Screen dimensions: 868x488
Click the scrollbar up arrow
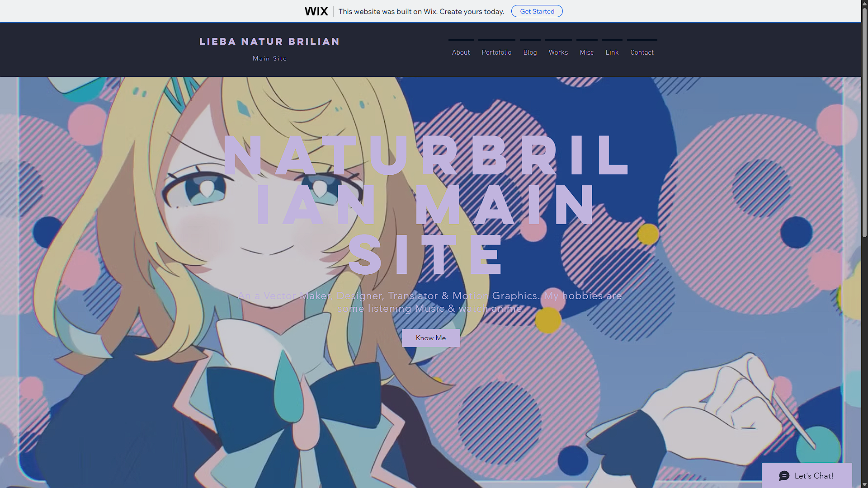click(x=864, y=3)
